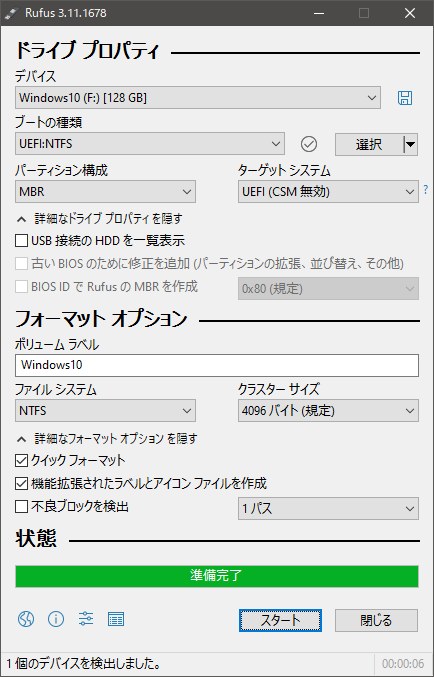Viewport: 434px width, 677px height.
Task: Open the ファイル システム NTFS dropdown
Action: coord(105,411)
